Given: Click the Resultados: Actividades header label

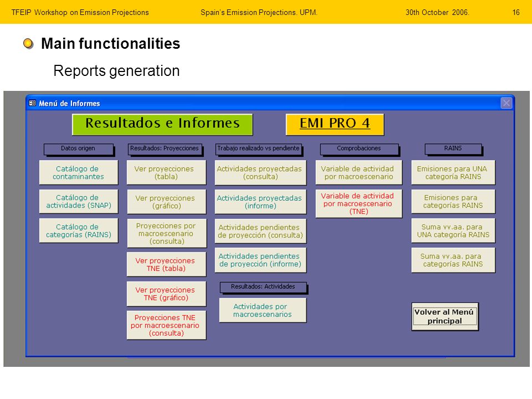Looking at the screenshot, I should pyautogui.click(x=263, y=287).
